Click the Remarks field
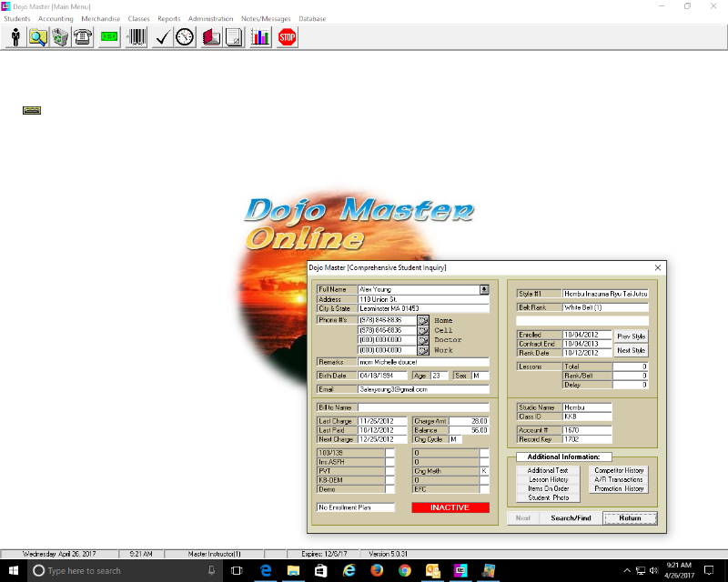The height and width of the screenshot is (582, 728). point(423,362)
